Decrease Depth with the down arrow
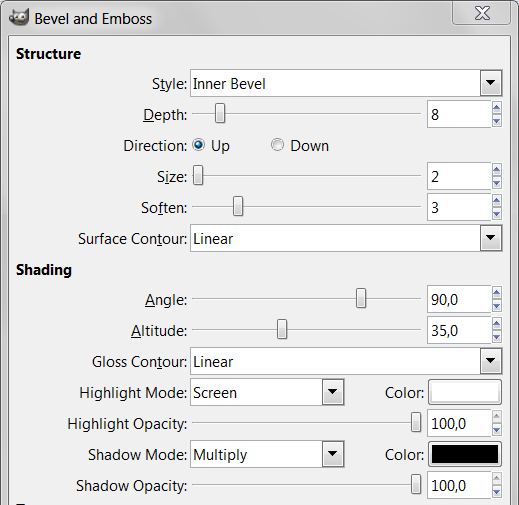The width and height of the screenshot is (519, 505). tap(497, 121)
